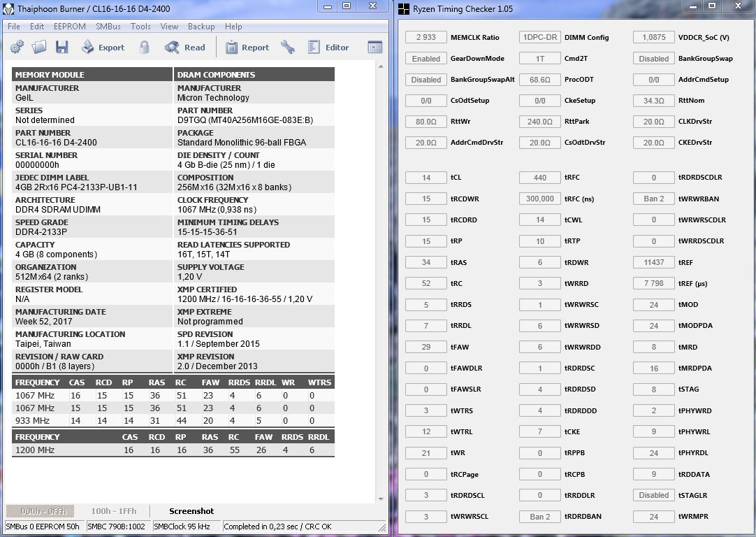Click the 933 MHz frequency row

click(173, 421)
